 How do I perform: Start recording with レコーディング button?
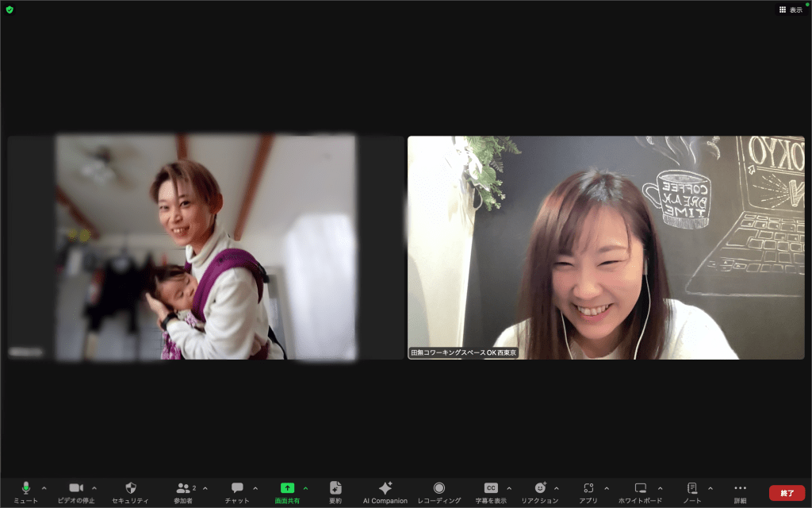point(439,488)
